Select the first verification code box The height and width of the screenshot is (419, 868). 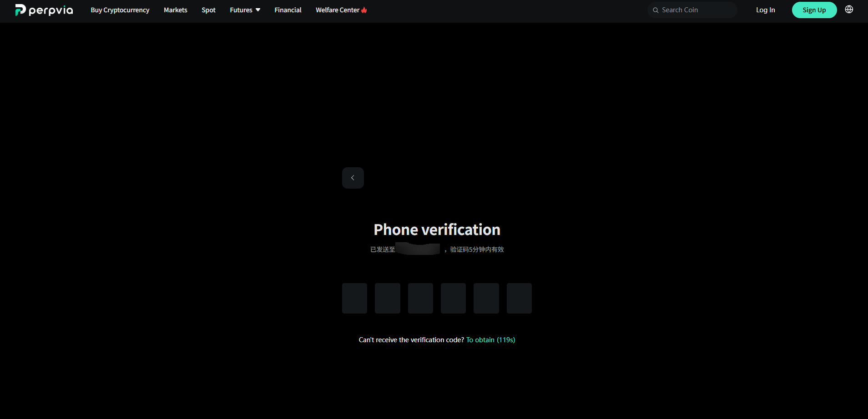355,298
